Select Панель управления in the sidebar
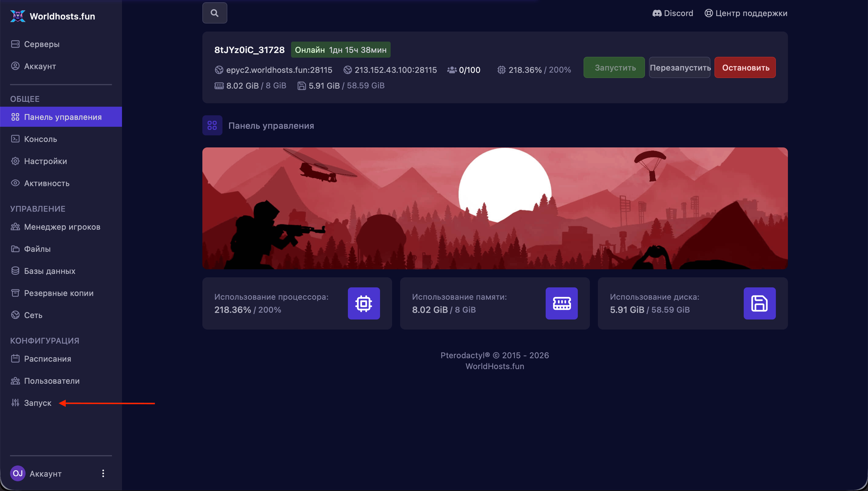 point(61,117)
